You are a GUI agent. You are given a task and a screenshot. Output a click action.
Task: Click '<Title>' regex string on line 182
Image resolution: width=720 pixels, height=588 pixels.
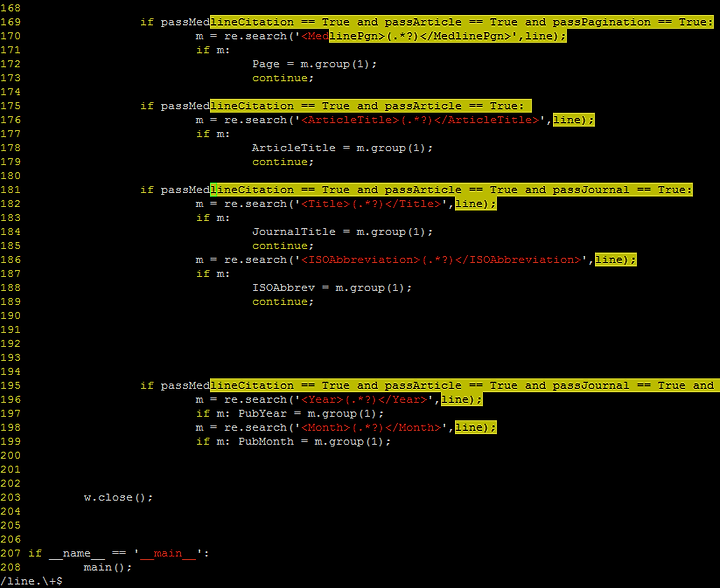pos(371,204)
